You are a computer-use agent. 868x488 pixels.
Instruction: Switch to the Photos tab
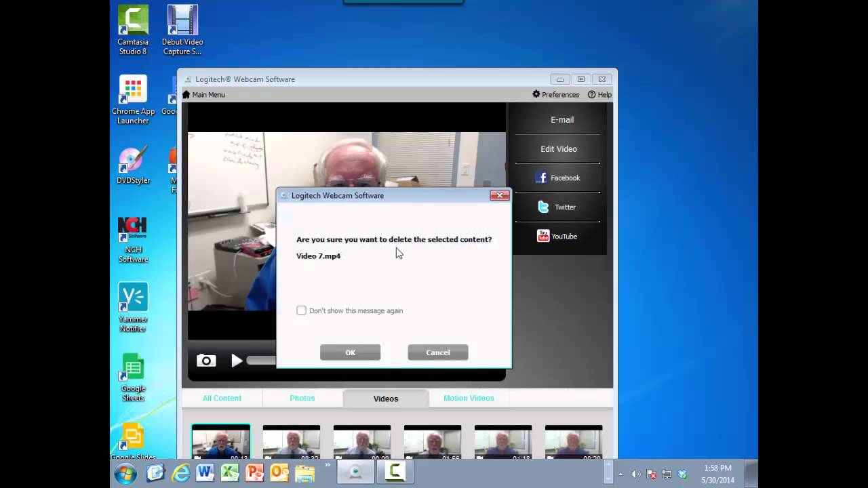click(x=302, y=399)
